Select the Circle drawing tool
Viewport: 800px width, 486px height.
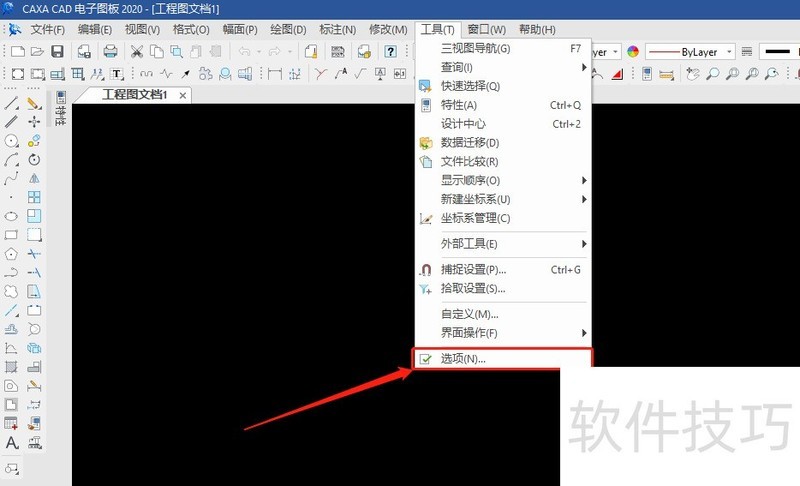coord(11,141)
